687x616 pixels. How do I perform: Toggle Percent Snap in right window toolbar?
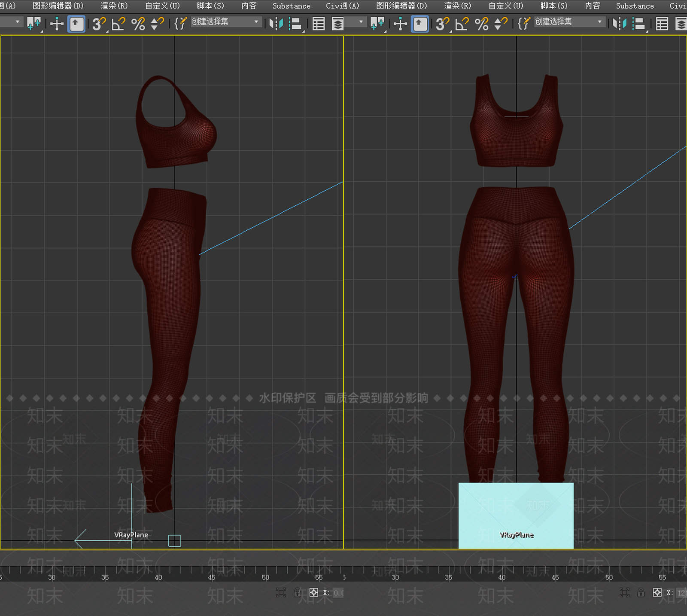482,24
